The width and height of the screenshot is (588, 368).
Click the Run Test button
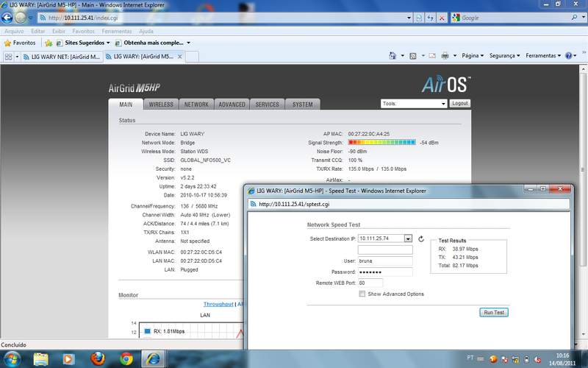(494, 312)
